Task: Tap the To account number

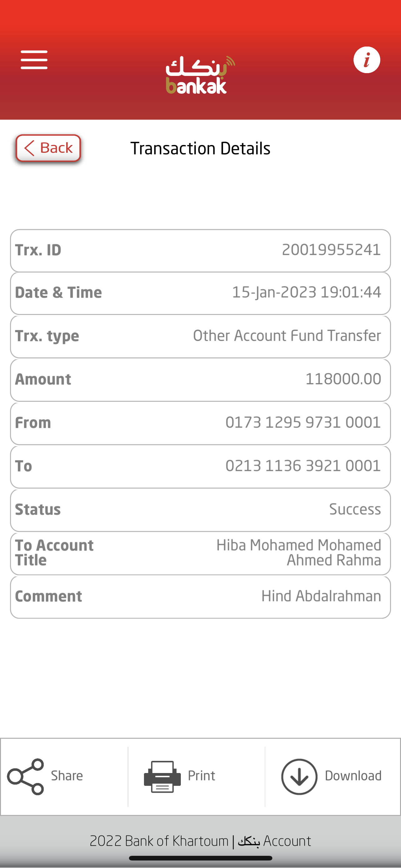Action: click(x=303, y=466)
